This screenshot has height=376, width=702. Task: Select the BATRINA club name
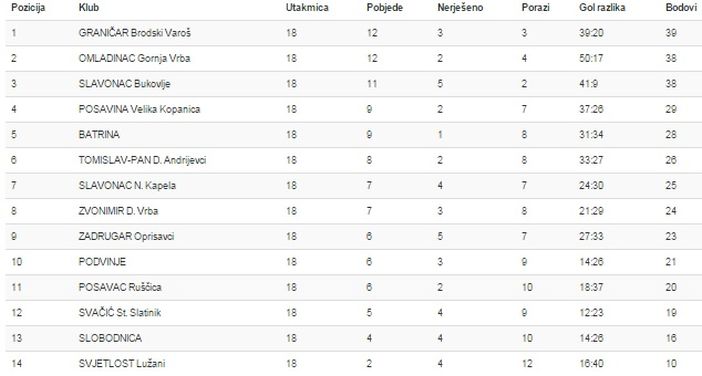(99, 134)
